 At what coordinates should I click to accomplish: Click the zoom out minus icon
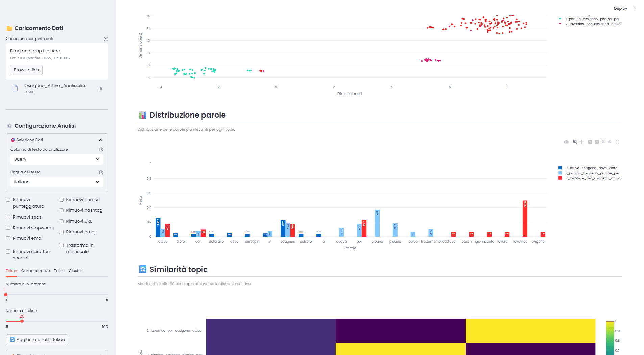point(597,142)
